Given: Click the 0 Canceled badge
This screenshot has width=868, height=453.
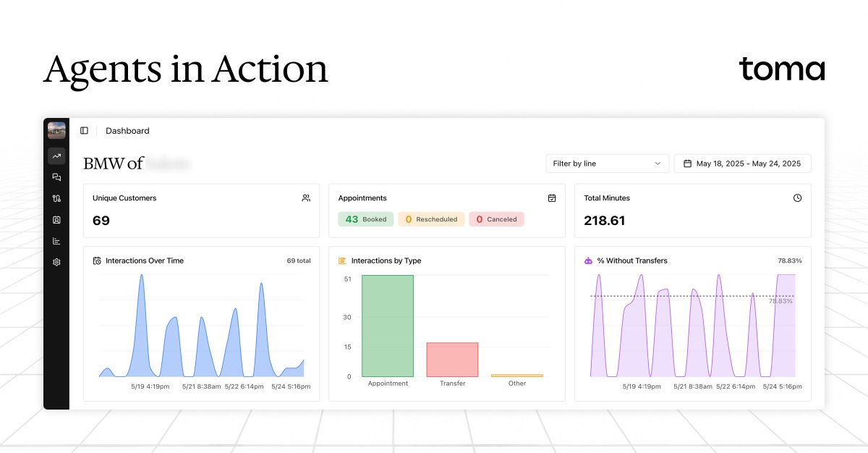Looking at the screenshot, I should pyautogui.click(x=496, y=219).
